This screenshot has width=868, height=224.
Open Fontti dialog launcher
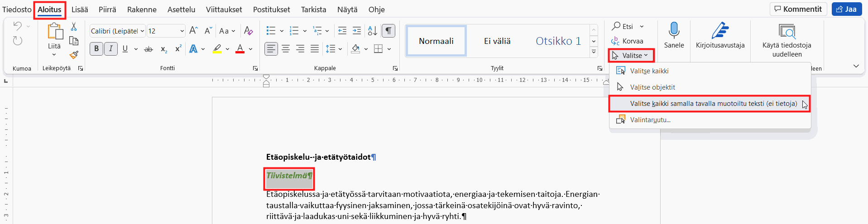point(255,68)
